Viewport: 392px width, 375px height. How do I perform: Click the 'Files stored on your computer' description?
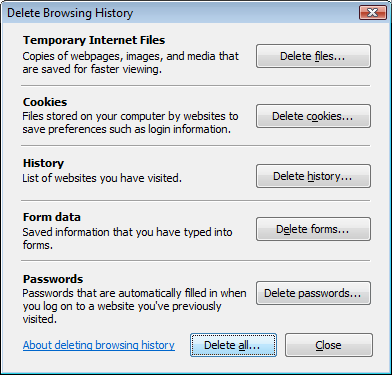point(130,123)
